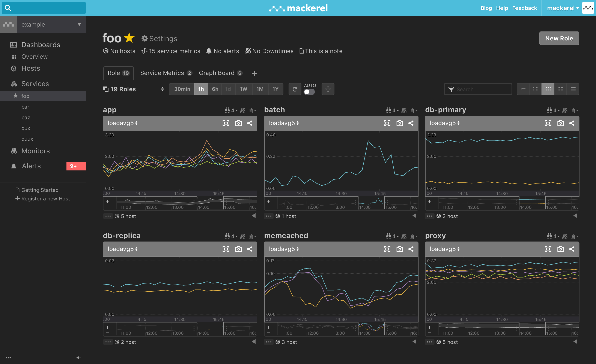This screenshot has width=596, height=364.
Task: Click memcached mini timeline range selector
Action: (371, 329)
